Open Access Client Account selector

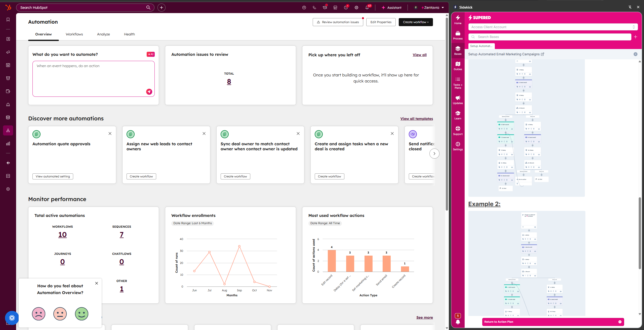[553, 27]
